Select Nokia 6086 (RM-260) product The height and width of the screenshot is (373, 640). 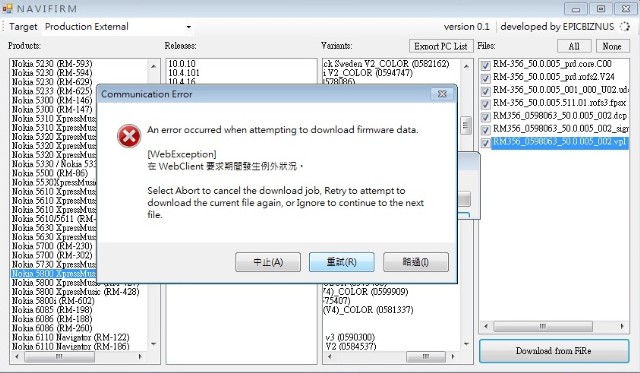(x=52, y=328)
